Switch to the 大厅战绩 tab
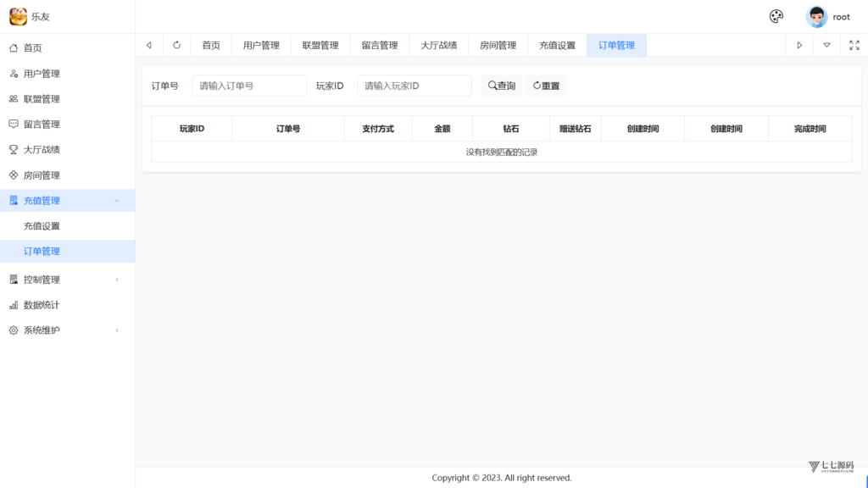The height and width of the screenshot is (488, 868). (x=439, y=46)
